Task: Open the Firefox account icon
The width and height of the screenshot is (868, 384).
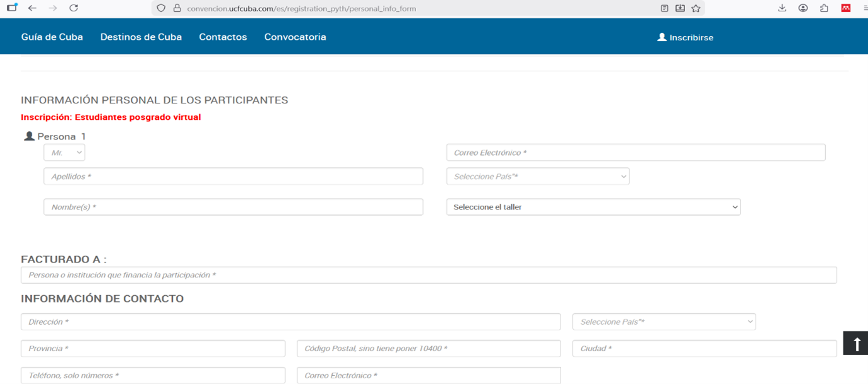Action: pyautogui.click(x=803, y=8)
